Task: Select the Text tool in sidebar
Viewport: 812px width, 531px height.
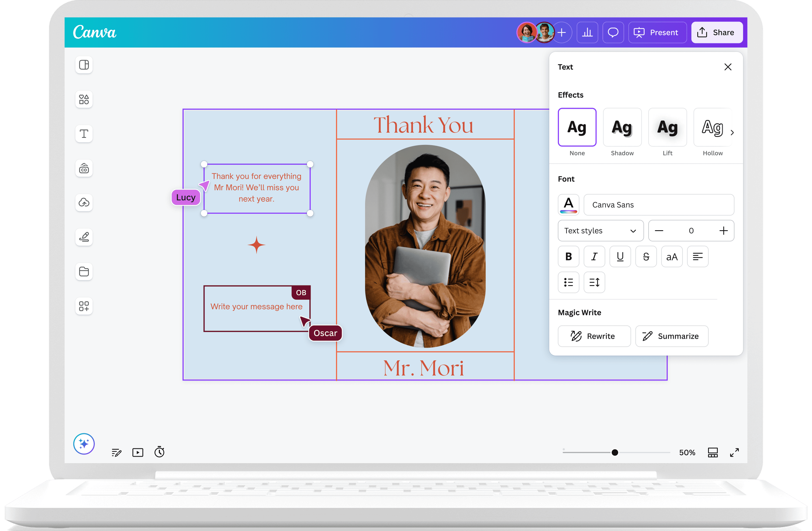Action: pos(84,134)
